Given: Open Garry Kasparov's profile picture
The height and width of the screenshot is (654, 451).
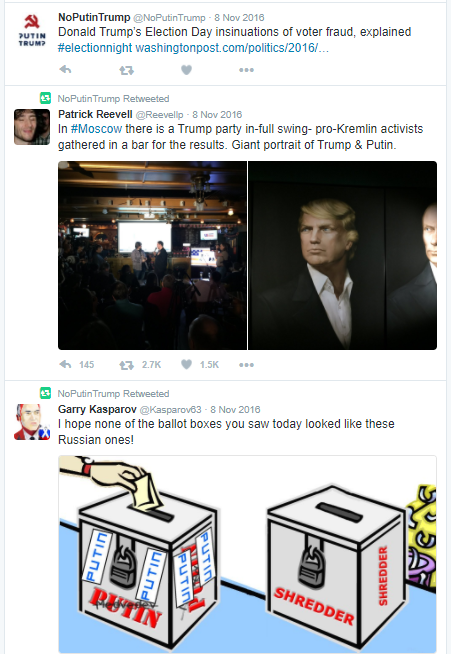Looking at the screenshot, I should 32,422.
